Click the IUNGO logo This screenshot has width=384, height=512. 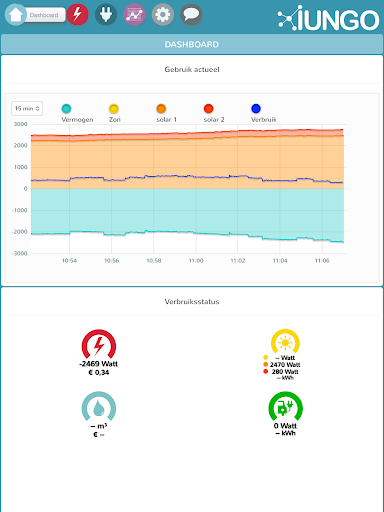[x=328, y=18]
